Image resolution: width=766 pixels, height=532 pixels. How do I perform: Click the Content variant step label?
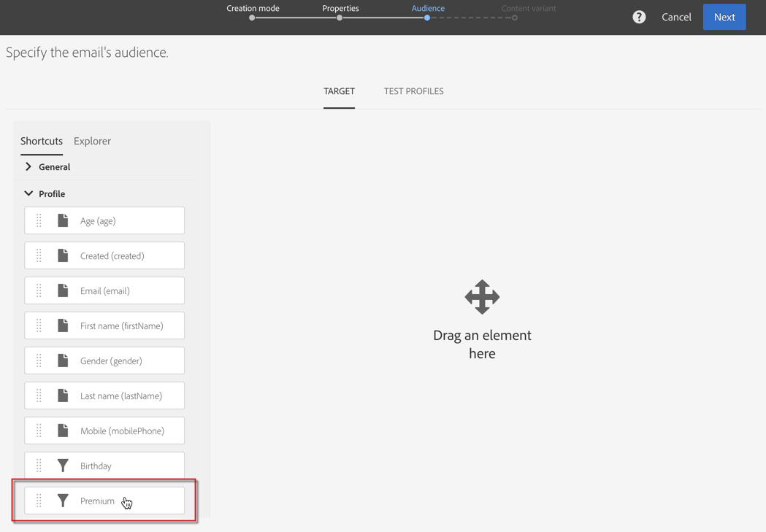click(x=529, y=8)
